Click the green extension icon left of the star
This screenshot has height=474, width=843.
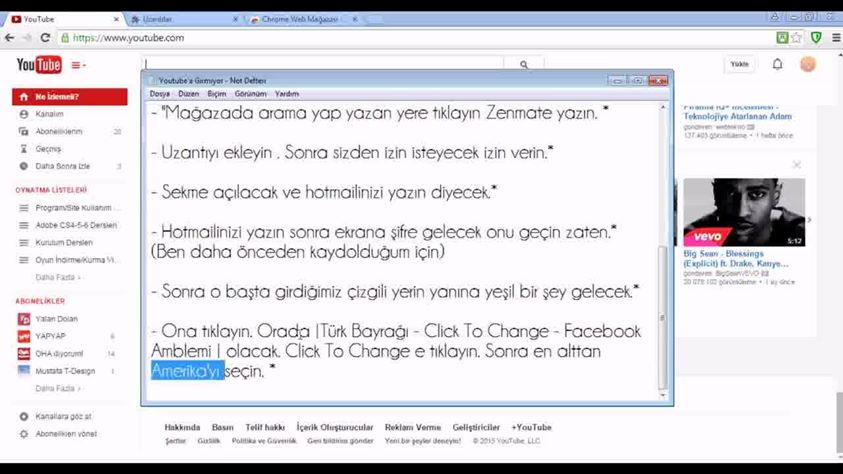[782, 38]
